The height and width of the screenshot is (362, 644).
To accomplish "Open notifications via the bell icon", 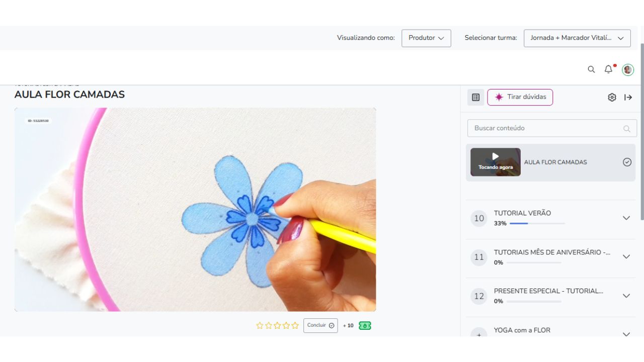I will click(608, 69).
